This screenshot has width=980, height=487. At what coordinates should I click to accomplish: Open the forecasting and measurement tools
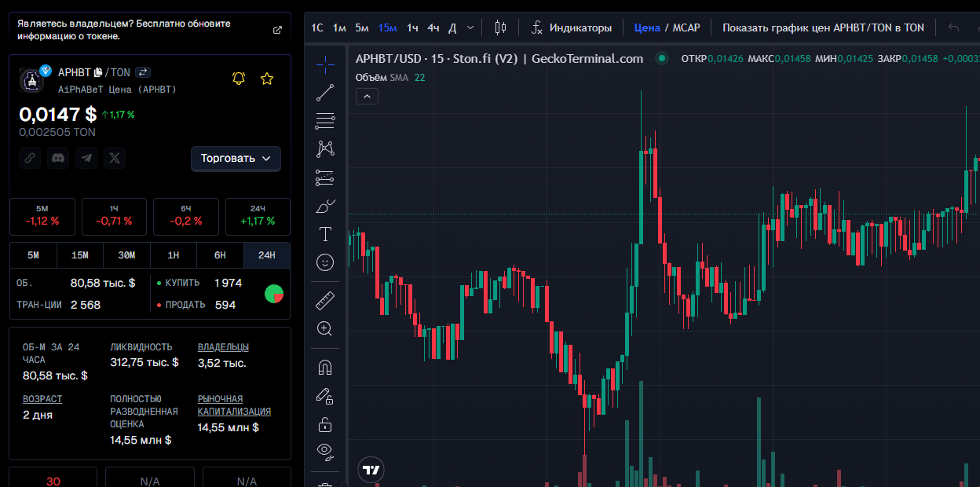325,178
